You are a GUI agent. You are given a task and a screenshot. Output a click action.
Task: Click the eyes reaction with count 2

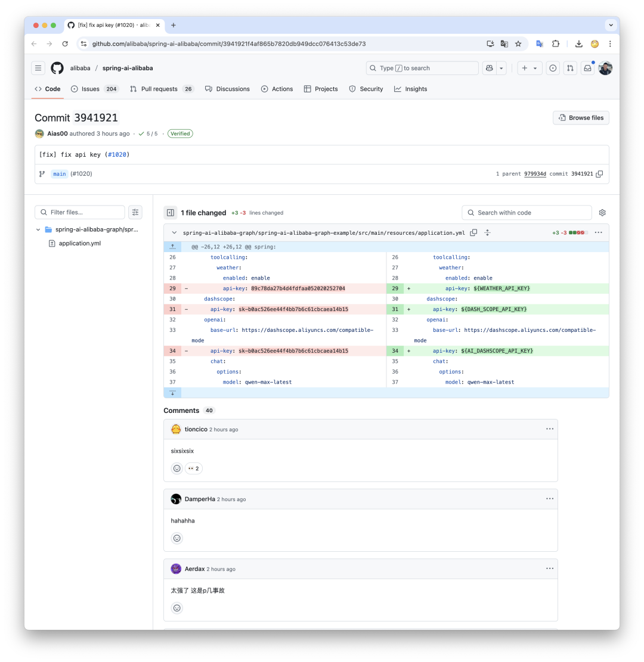point(194,468)
